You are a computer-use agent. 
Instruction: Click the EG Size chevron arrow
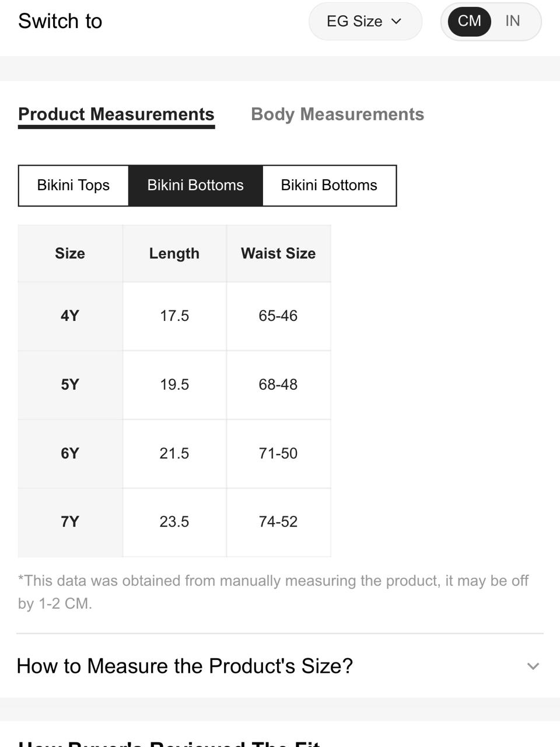397,22
